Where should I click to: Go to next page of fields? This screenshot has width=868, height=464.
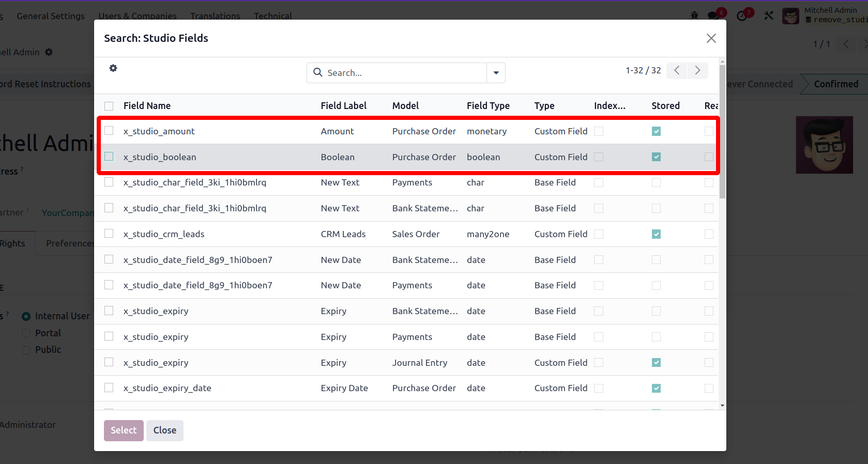(697, 71)
